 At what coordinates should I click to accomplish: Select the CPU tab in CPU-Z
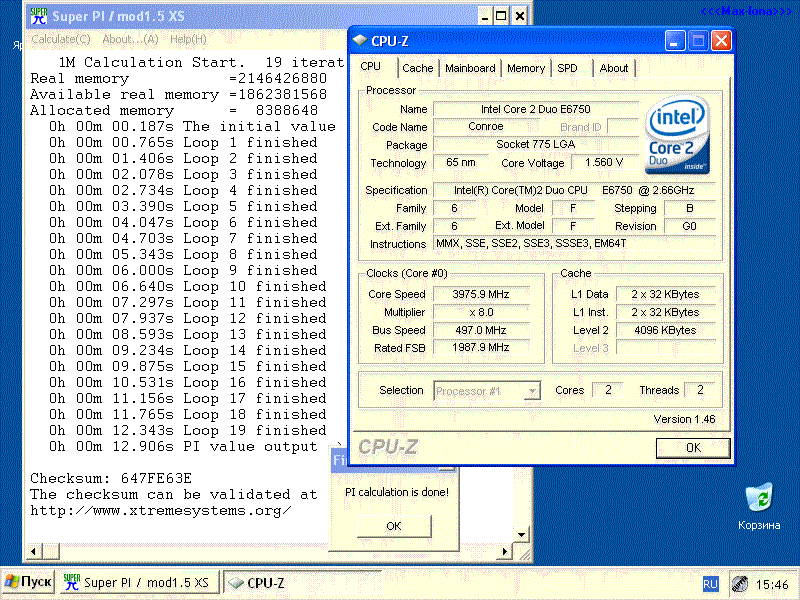pos(370,67)
